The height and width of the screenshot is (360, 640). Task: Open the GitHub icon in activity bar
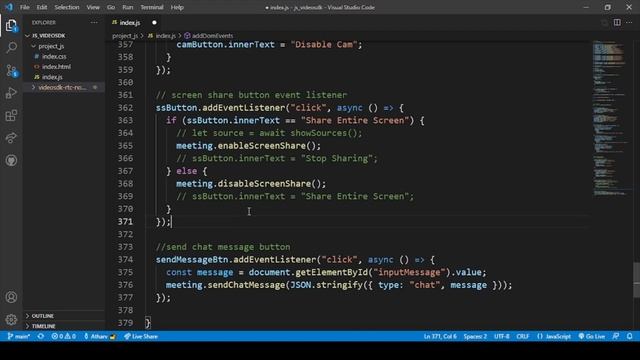11,160
